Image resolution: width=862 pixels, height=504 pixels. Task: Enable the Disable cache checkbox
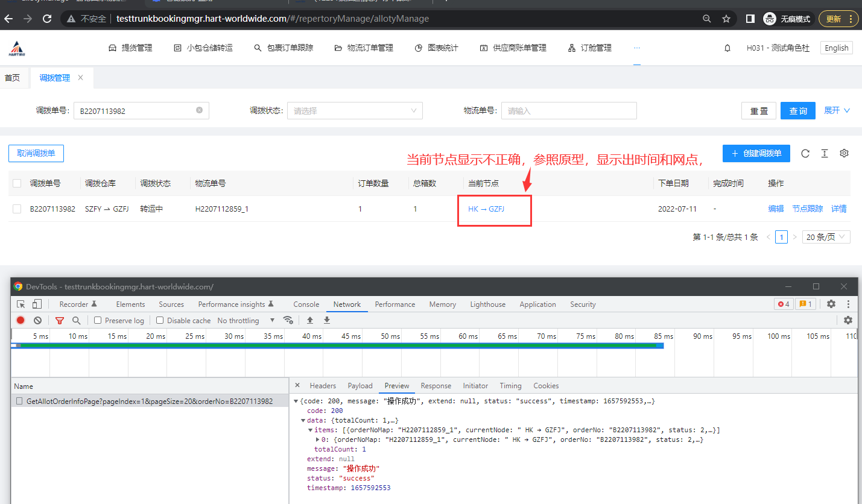pos(160,321)
